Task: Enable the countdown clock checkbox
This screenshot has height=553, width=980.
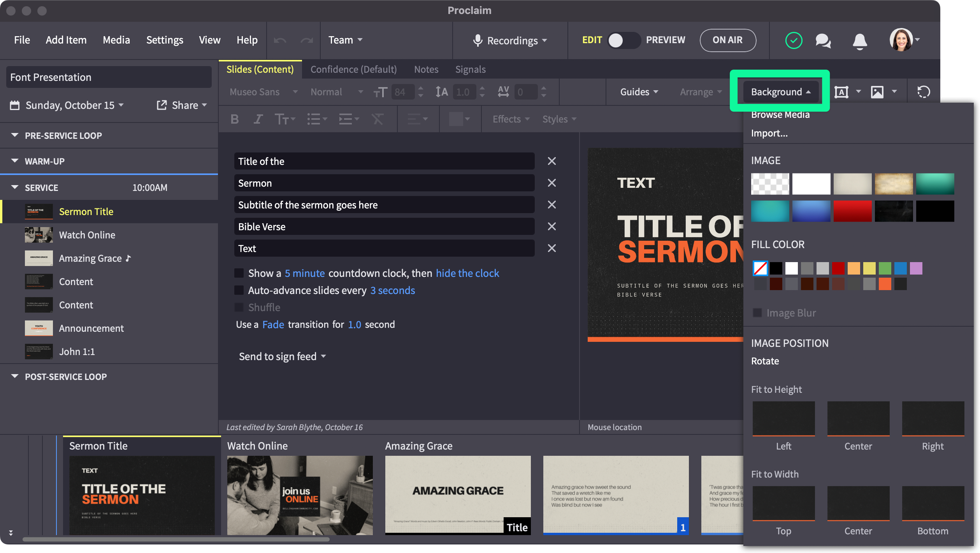Action: pos(239,273)
